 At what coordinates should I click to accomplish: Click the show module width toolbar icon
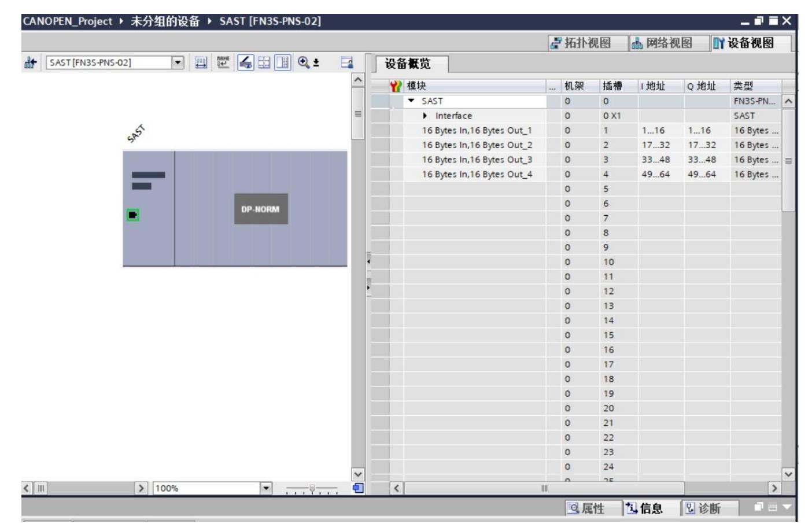point(201,62)
